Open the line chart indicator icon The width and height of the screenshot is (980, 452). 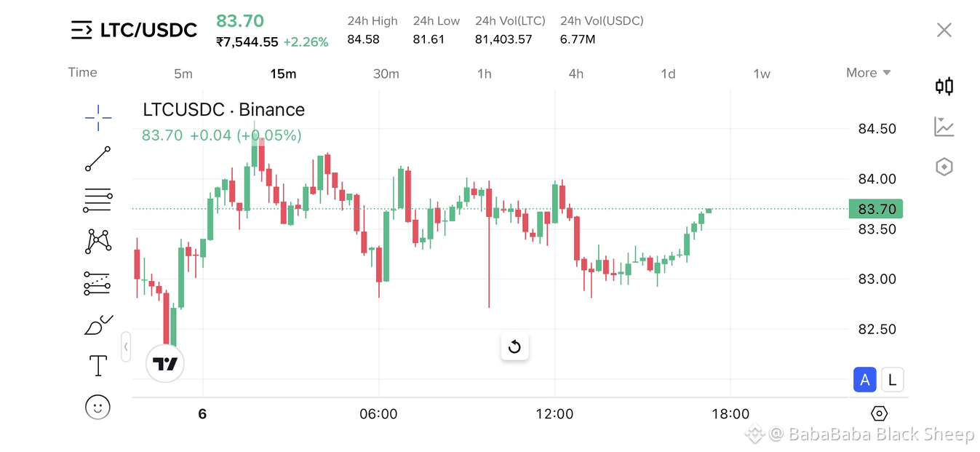click(944, 127)
